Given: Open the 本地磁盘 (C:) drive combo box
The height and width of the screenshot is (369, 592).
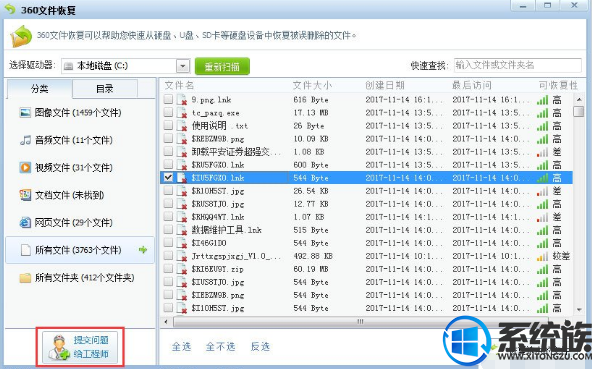Looking at the screenshot, I should (125, 66).
